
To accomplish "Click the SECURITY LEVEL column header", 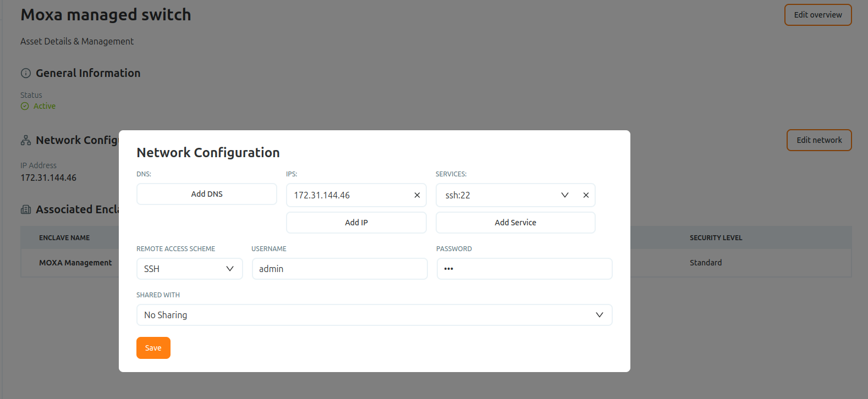I will 716,238.
